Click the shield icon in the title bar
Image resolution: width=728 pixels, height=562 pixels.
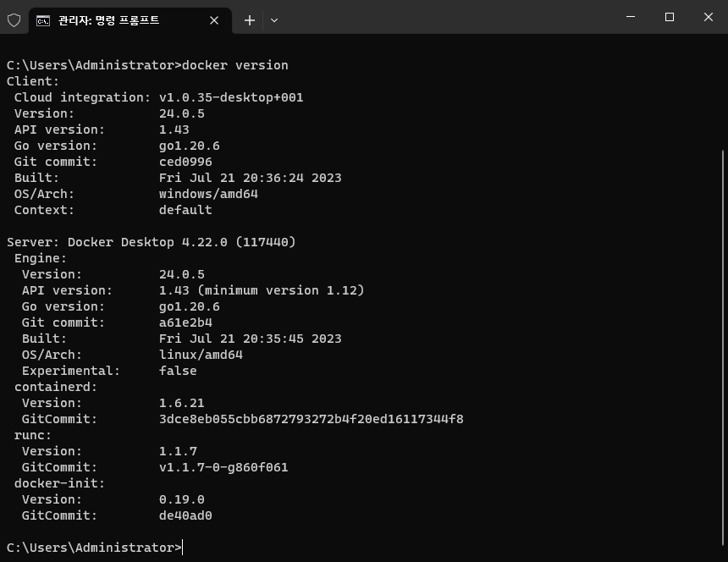pyautogui.click(x=14, y=20)
